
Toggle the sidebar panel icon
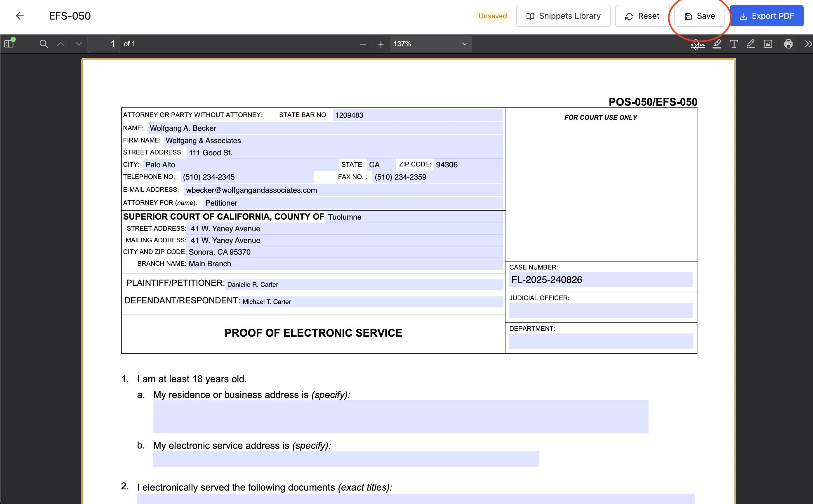coord(9,44)
